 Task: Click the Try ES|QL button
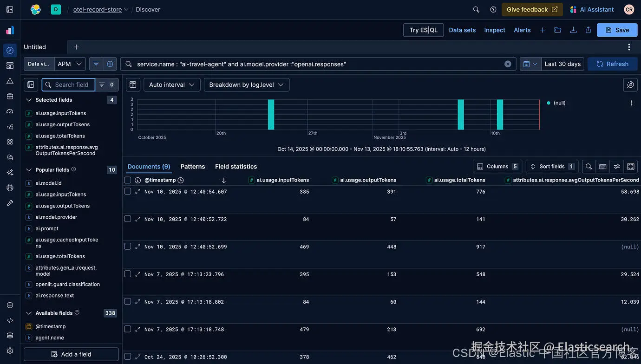coord(423,30)
